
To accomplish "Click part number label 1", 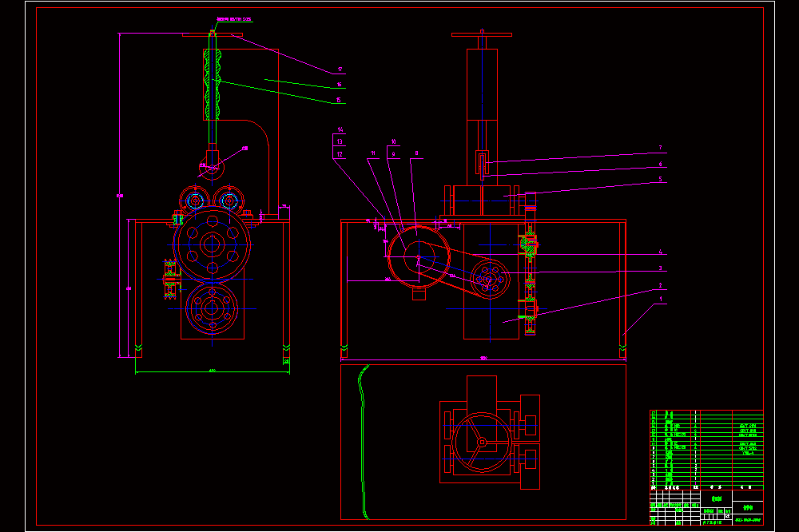I will tap(661, 299).
